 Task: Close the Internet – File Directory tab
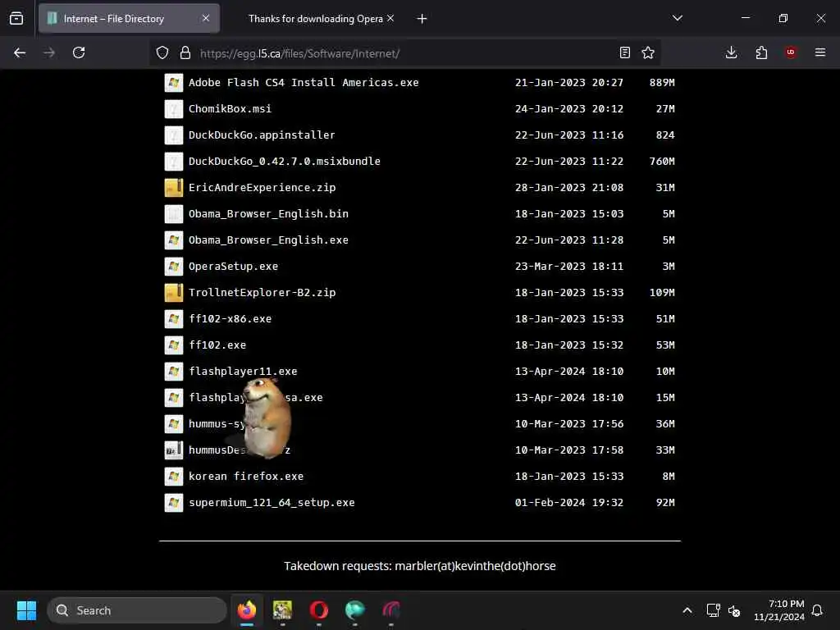coord(206,18)
